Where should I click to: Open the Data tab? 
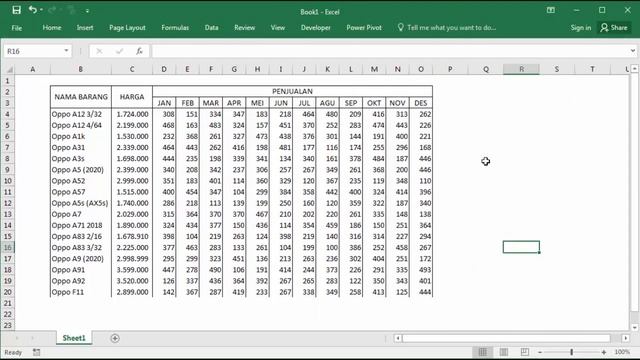211,28
